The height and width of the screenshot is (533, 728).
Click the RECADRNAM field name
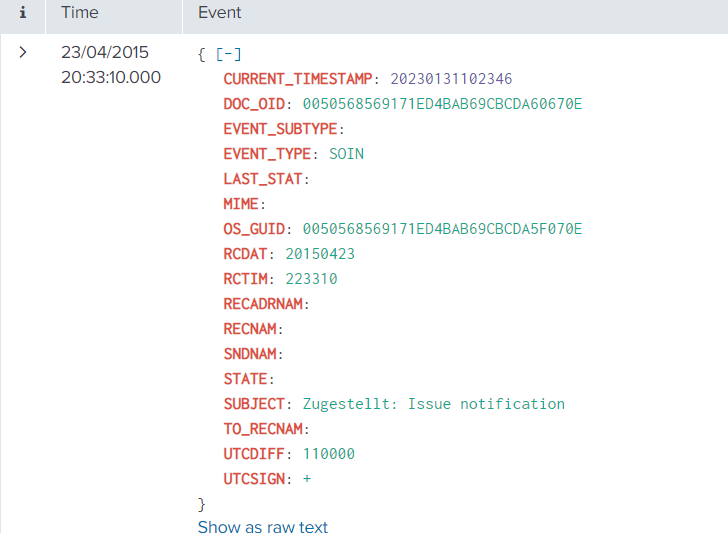pos(264,304)
